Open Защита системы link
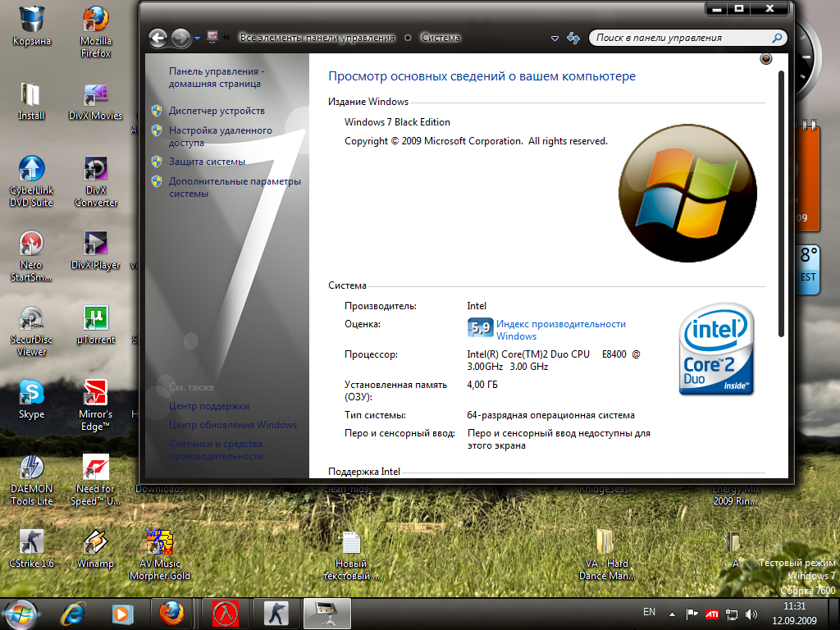This screenshot has height=630, width=840. pyautogui.click(x=207, y=162)
